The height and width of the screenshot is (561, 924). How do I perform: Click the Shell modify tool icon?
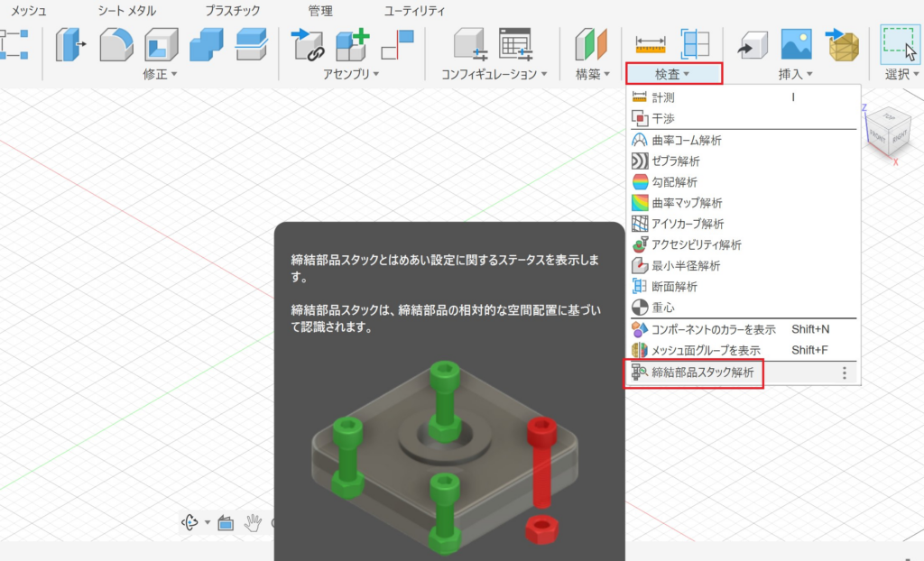click(161, 43)
